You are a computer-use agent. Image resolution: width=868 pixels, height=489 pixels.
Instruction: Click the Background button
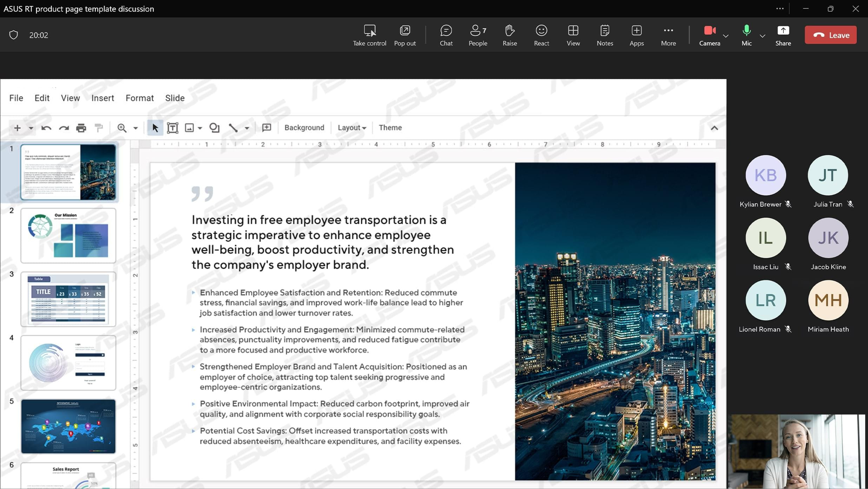304,128
